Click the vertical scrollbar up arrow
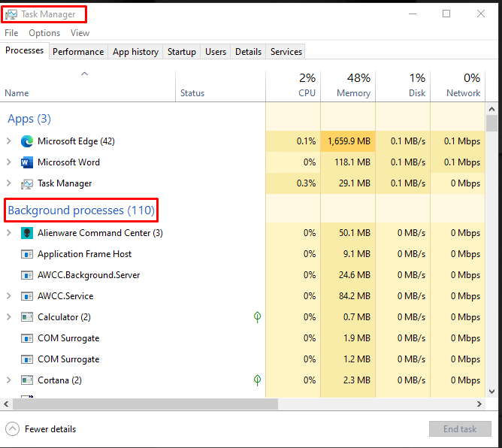This screenshot has height=448, width=502. point(491,109)
